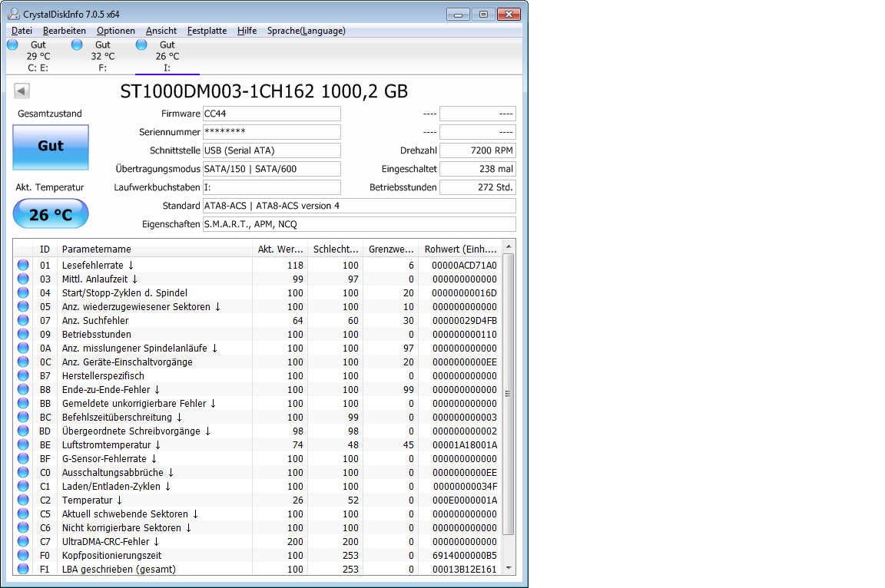Select the Übergeordnete Schreibvorgänge row
The width and height of the screenshot is (885, 588).
pyautogui.click(x=257, y=431)
